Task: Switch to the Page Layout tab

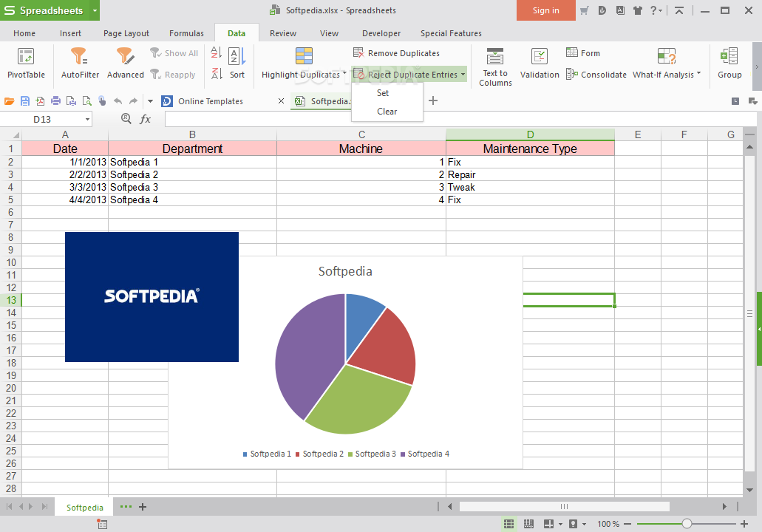Action: click(x=126, y=33)
